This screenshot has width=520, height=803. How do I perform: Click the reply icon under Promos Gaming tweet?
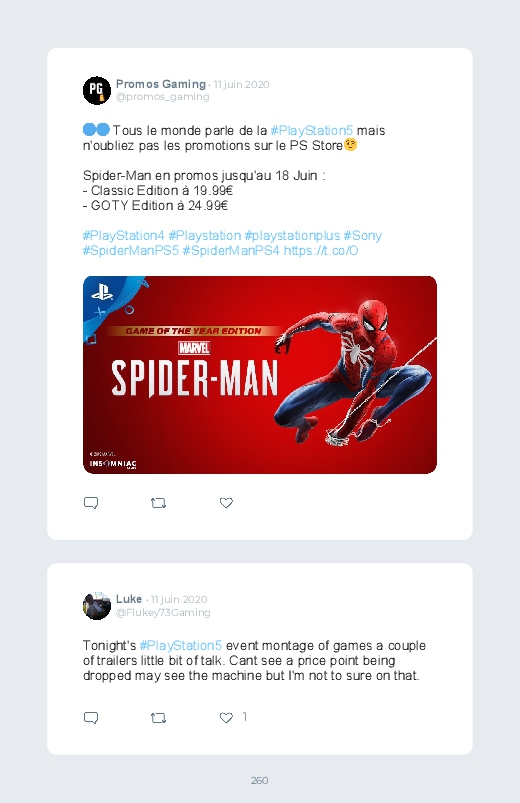[x=91, y=503]
